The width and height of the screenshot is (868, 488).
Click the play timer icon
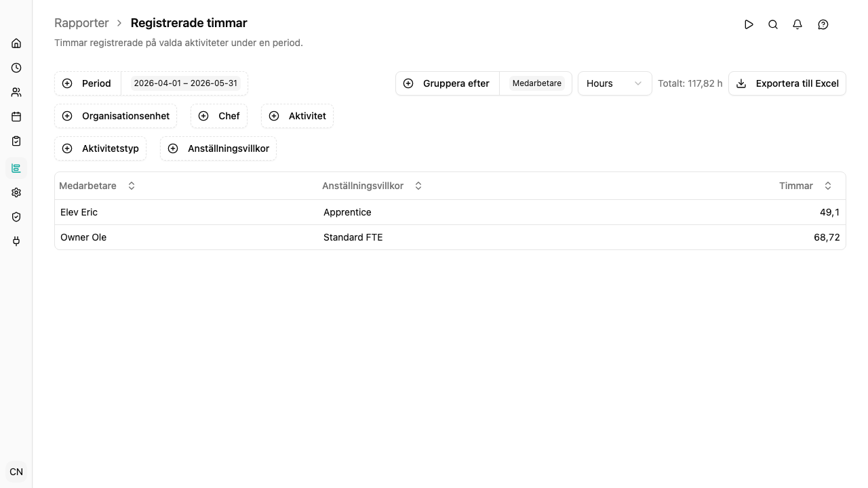click(749, 24)
